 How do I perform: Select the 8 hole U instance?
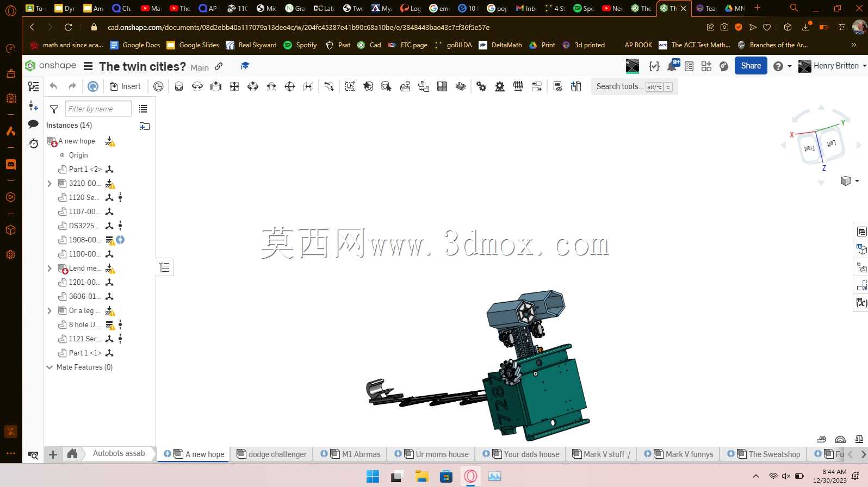coord(85,324)
